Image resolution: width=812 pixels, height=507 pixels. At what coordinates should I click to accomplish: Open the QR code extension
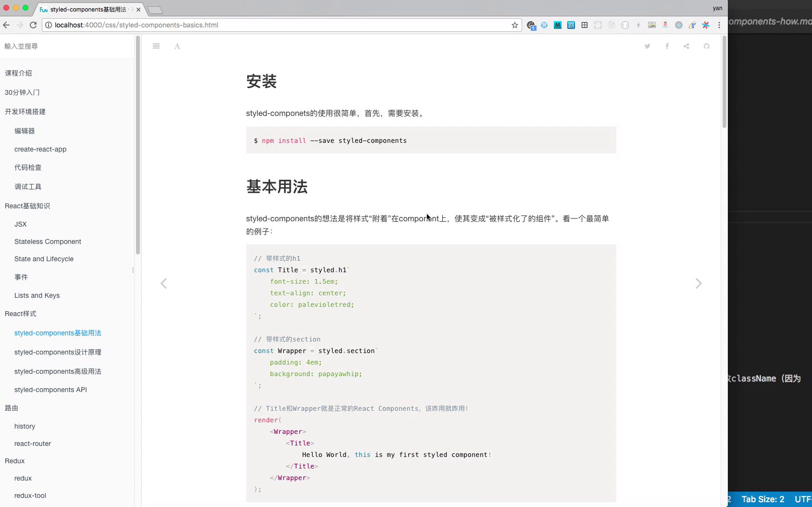[571, 25]
